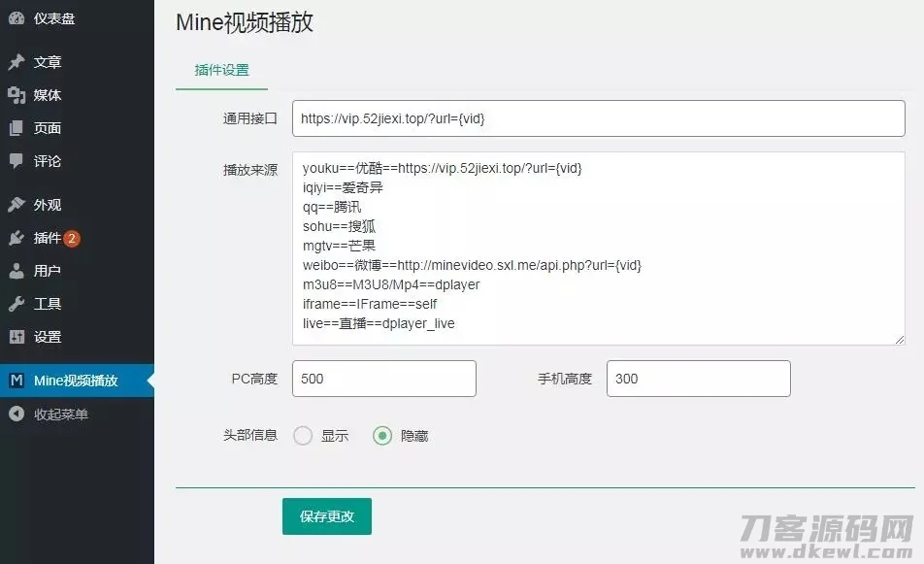Click the 用户 users icon
This screenshot has width=924, height=564.
coord(16,271)
